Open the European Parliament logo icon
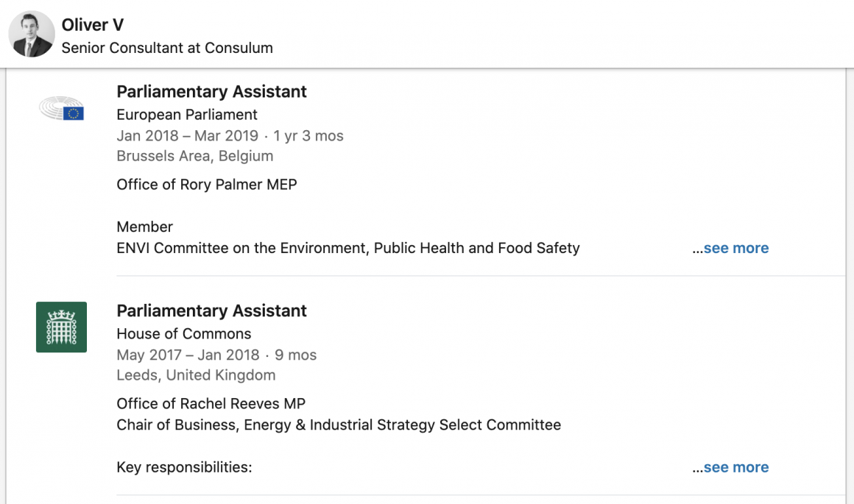Screen dimensions: 854x504 pyautogui.click(x=62, y=109)
